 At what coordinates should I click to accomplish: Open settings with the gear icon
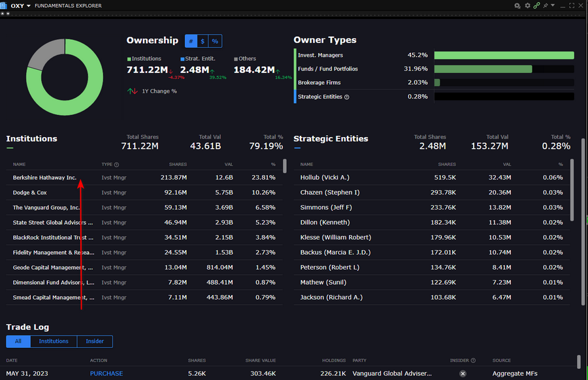[x=527, y=5]
